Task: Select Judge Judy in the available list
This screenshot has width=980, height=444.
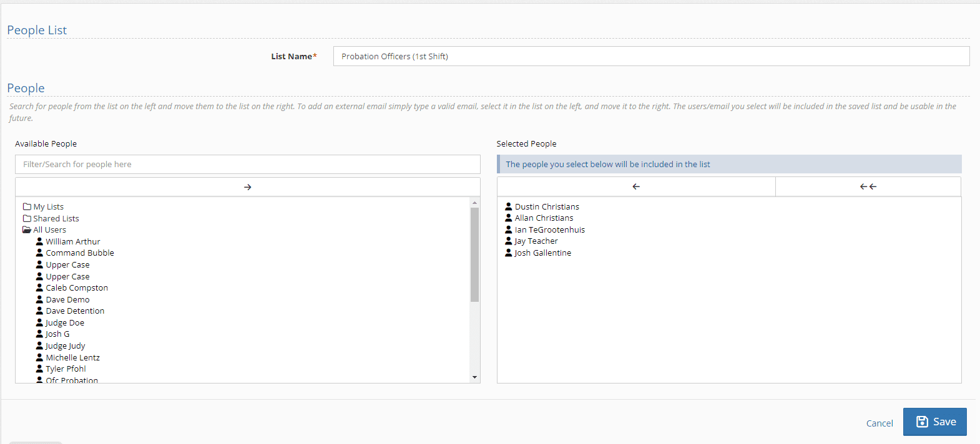Action: pyautogui.click(x=66, y=345)
